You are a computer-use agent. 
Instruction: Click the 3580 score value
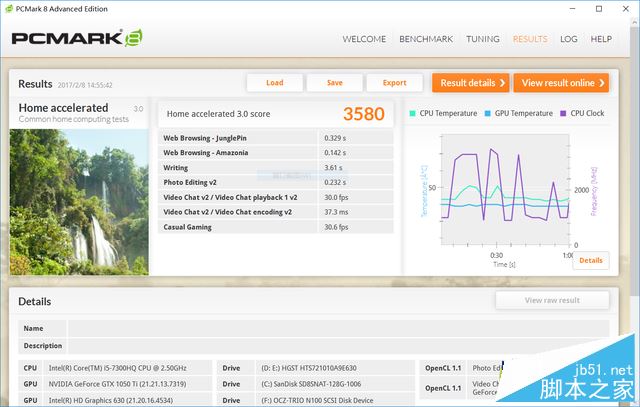click(364, 114)
